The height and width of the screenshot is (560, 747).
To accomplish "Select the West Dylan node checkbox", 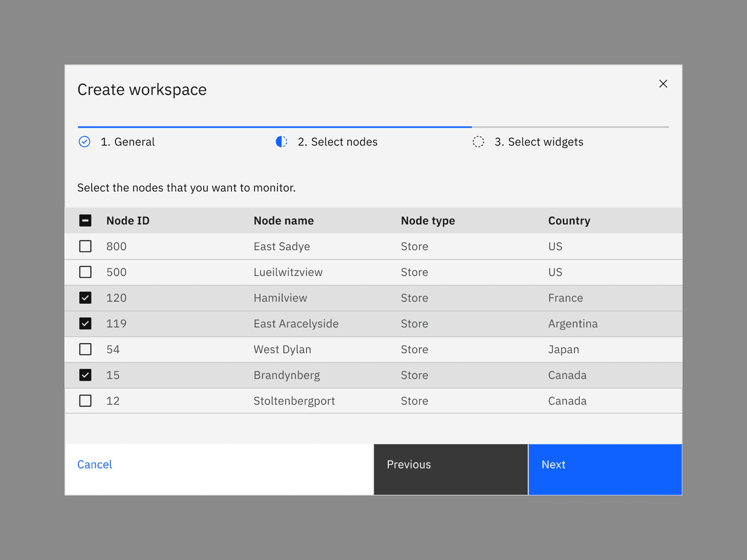I will point(85,349).
